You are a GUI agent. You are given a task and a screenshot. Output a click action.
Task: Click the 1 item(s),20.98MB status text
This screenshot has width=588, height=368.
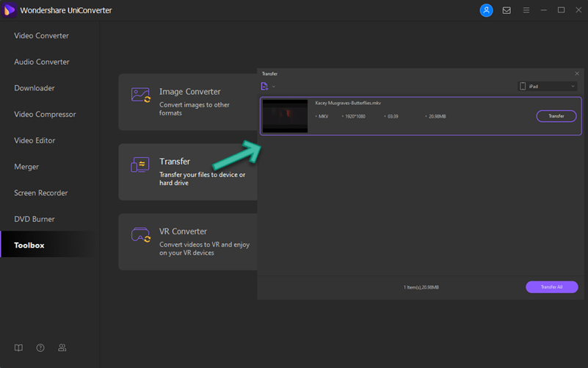[421, 287]
